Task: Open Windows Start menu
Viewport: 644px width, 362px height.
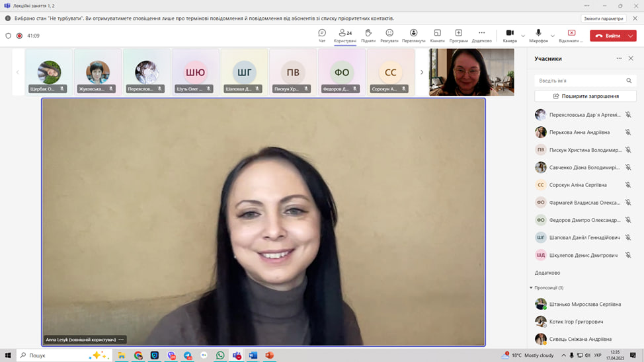Action: pyautogui.click(x=8, y=355)
